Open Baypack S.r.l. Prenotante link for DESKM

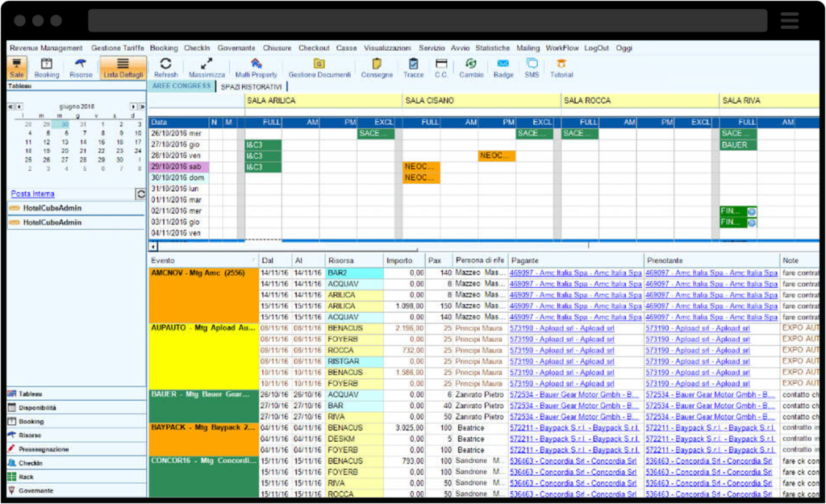point(710,439)
